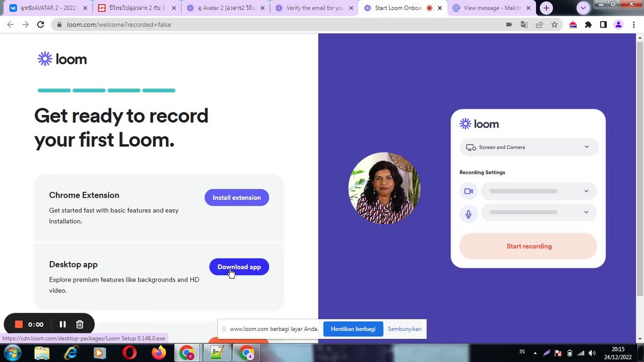Click the site lock icon in address bar

point(59,24)
